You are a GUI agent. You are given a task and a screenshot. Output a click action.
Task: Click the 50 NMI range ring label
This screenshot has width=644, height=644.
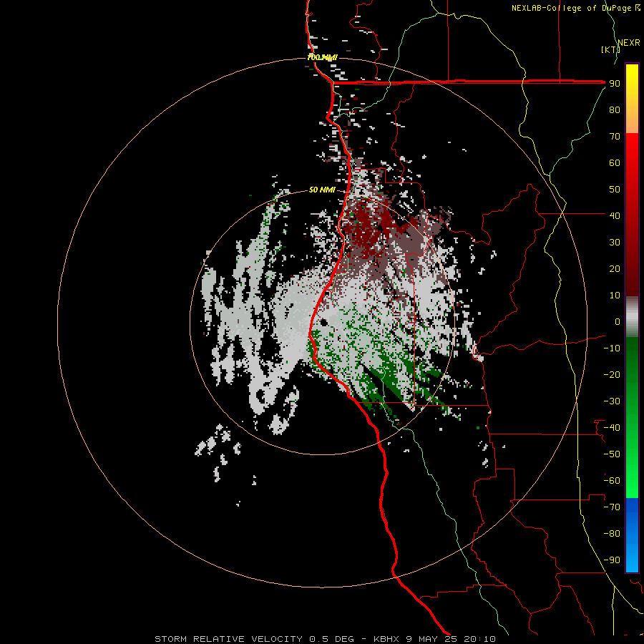coord(323,190)
